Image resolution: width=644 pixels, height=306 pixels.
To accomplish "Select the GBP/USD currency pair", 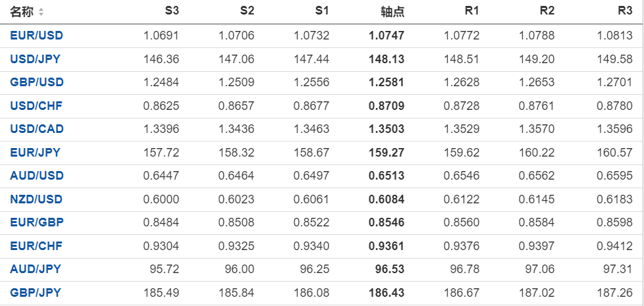I will pyautogui.click(x=36, y=82).
